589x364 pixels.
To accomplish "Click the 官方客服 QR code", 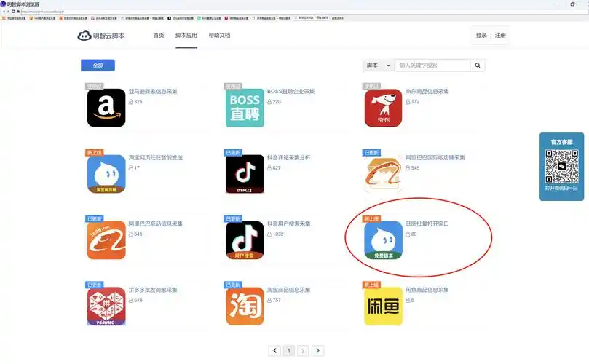I will [x=562, y=167].
